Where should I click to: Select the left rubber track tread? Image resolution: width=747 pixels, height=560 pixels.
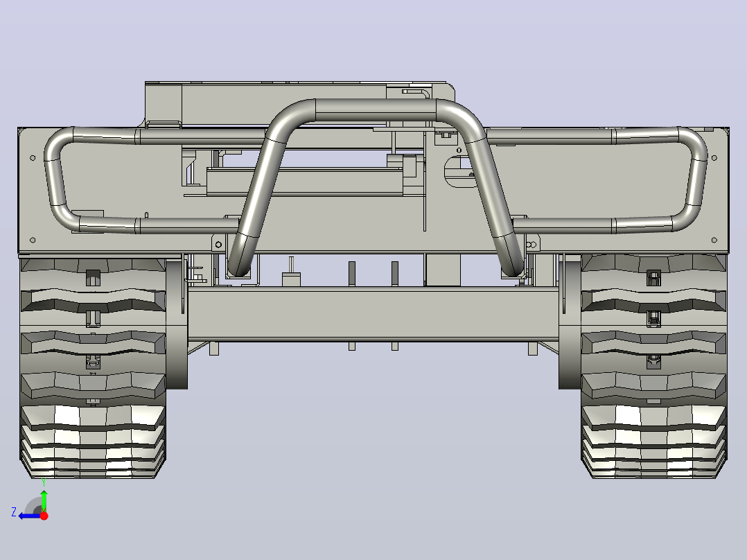(x=93, y=366)
